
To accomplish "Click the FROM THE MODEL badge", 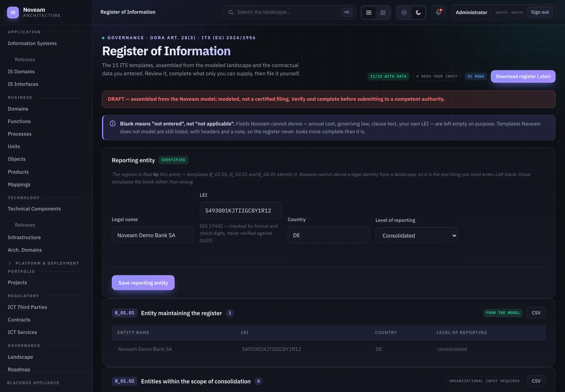I will [x=503, y=313].
